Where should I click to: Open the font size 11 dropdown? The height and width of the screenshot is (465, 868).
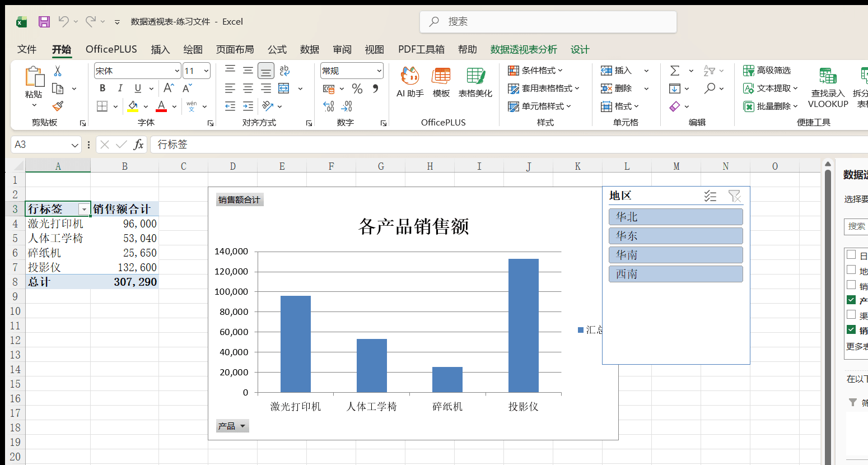206,71
